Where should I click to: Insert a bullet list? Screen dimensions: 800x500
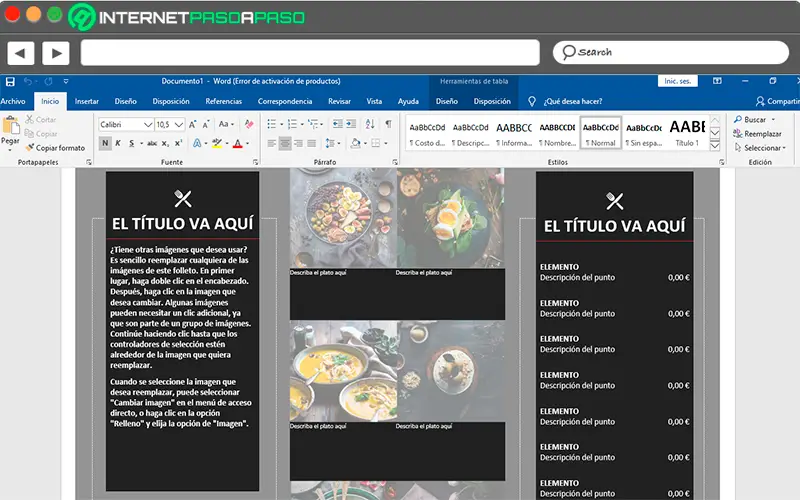[x=271, y=124]
